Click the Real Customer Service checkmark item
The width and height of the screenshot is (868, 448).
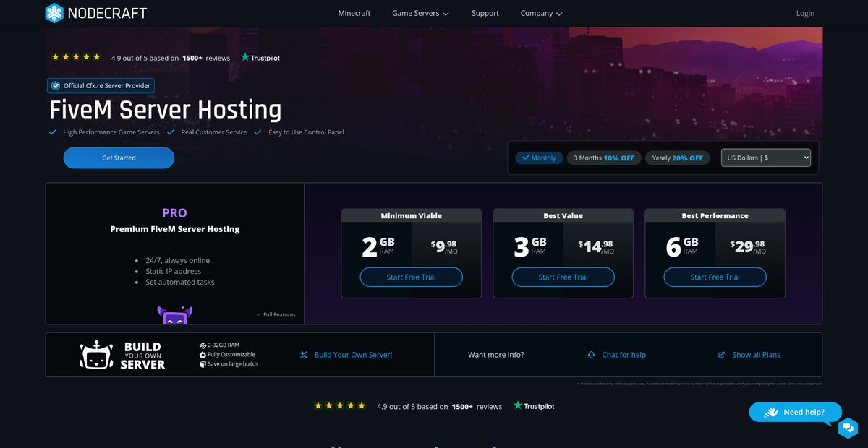[x=207, y=132]
